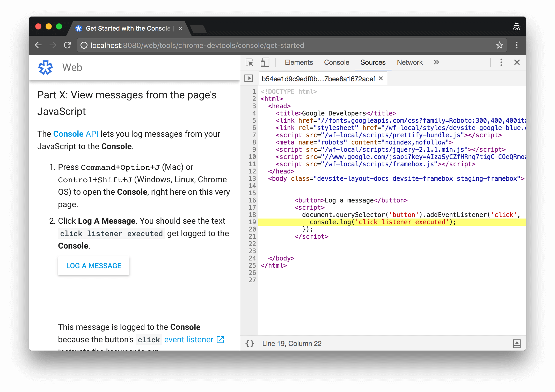Open the site info dropdown in address bar
This screenshot has height=392, width=555.
84,45
